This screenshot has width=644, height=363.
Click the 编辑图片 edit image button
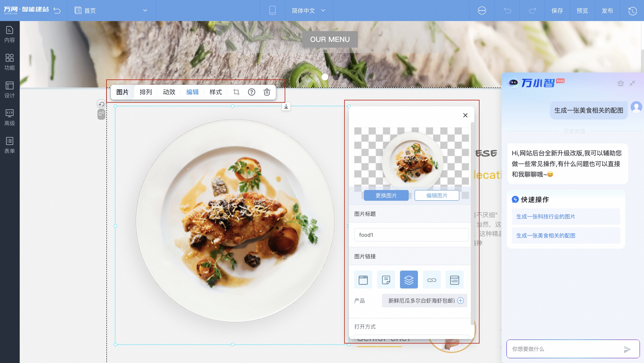click(x=437, y=195)
